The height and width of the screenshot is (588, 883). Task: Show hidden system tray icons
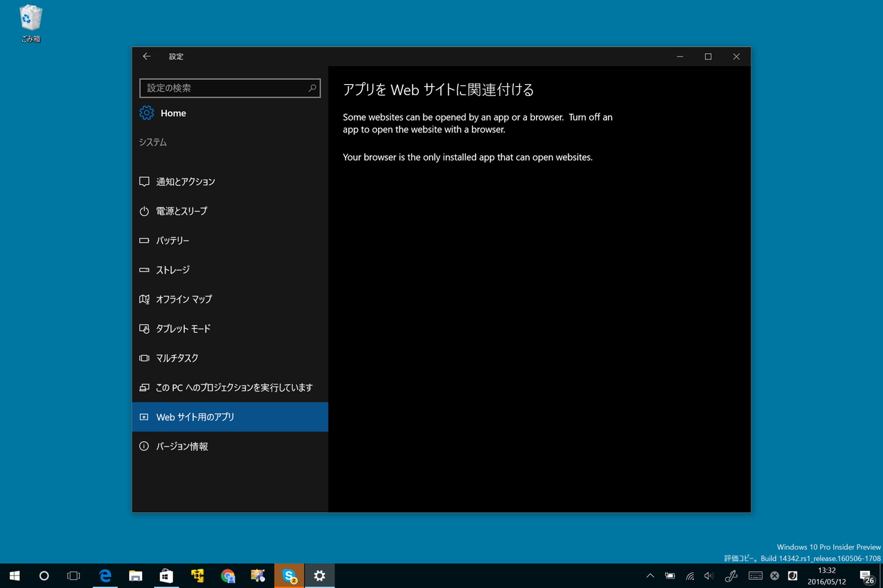[x=650, y=576]
